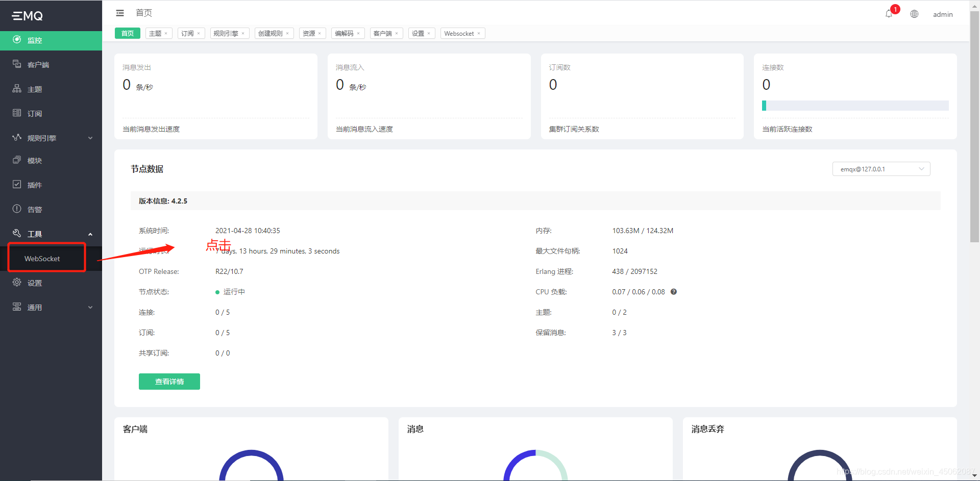980x481 pixels.
Task: Click the 运行中 node status
Action: (x=230, y=292)
